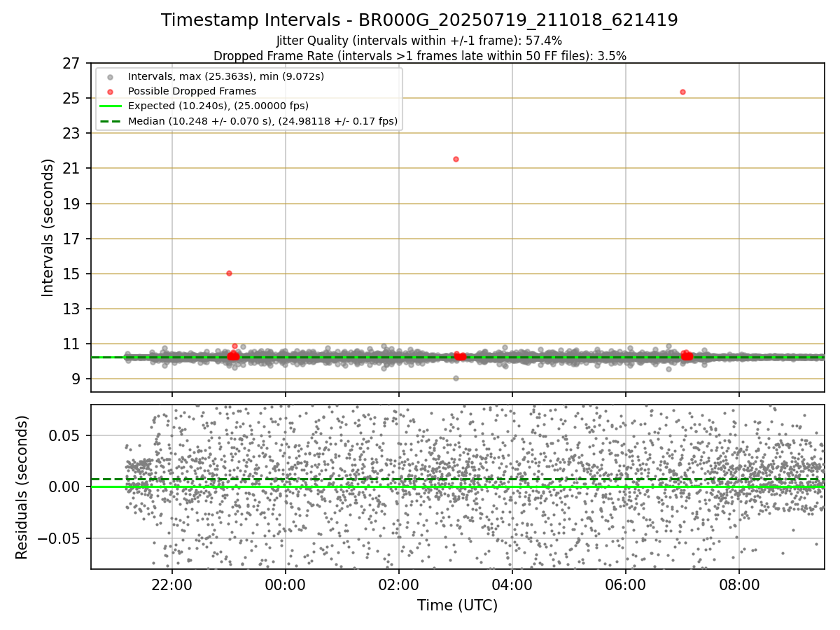Click the 25 y-axis tick label

[x=72, y=98]
